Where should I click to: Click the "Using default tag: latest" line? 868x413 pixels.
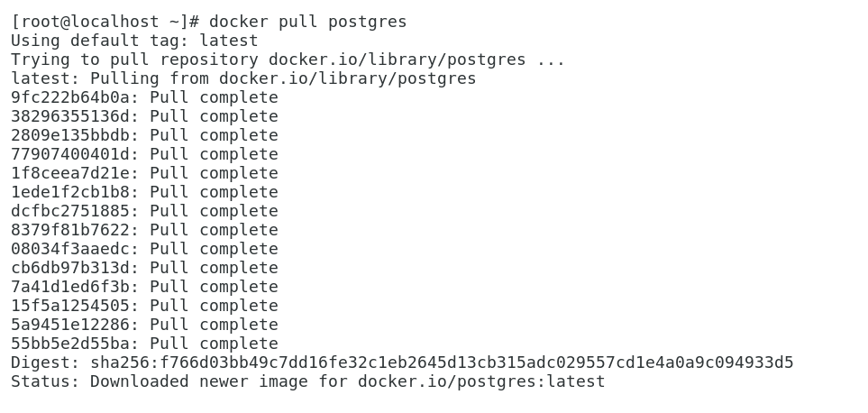coord(134,41)
